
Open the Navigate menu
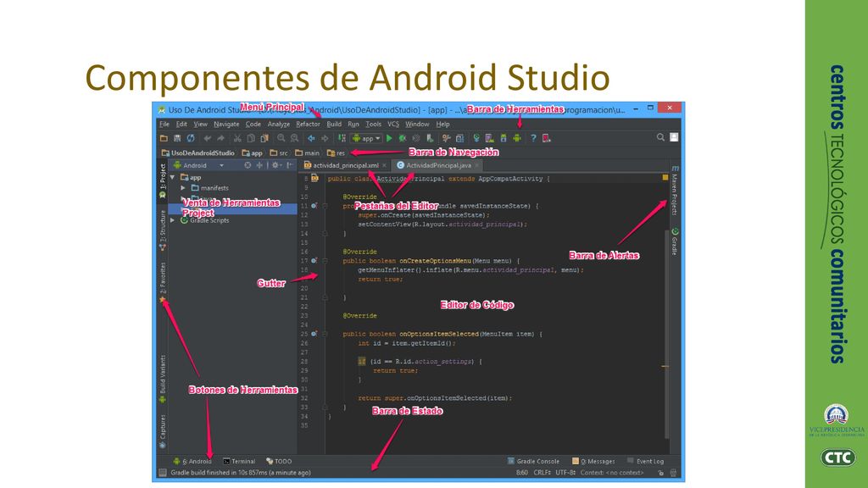pos(226,124)
